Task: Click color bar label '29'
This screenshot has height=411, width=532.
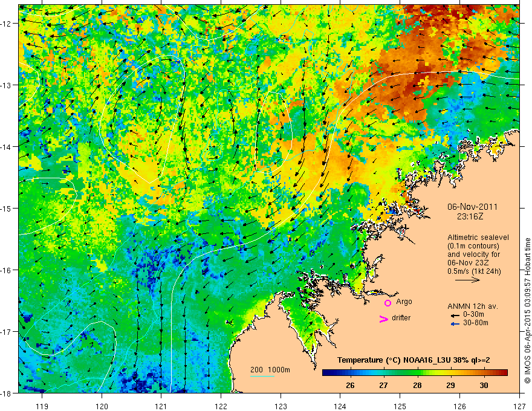Action: coord(450,385)
